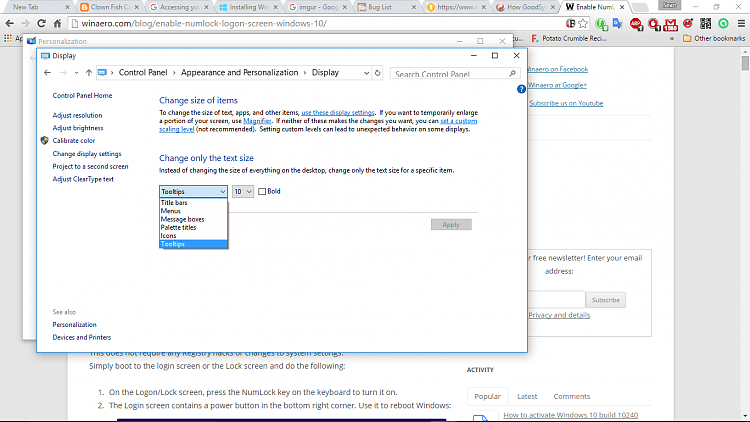The width and height of the screenshot is (750, 422).
Task: Expand the chevron after Appearance and Personalization
Action: tap(305, 73)
